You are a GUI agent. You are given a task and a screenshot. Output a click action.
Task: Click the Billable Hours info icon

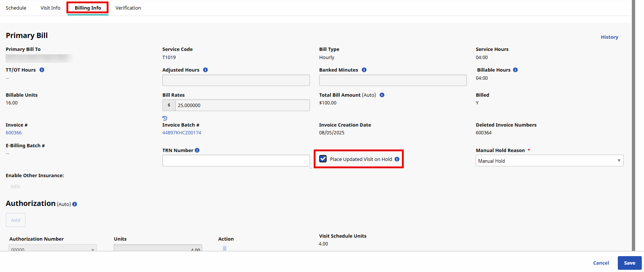coord(515,70)
